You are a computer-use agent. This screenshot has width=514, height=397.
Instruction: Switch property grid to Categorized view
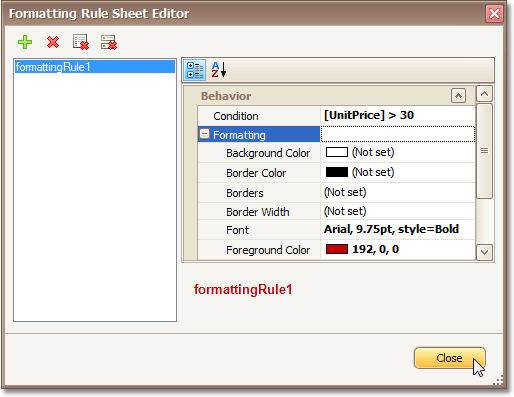click(195, 70)
